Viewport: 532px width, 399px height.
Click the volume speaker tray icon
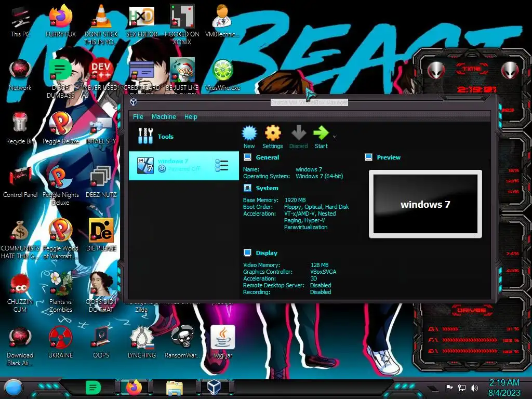coord(474,388)
